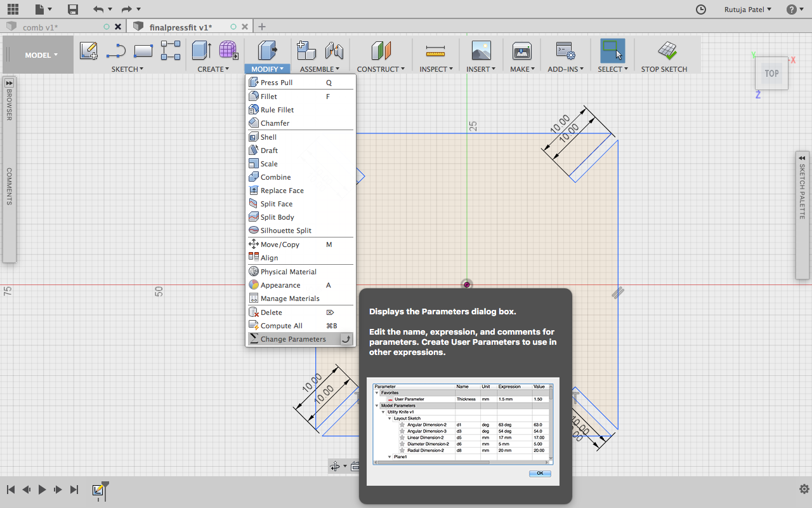Choose Appearance menu item

[x=301, y=285]
